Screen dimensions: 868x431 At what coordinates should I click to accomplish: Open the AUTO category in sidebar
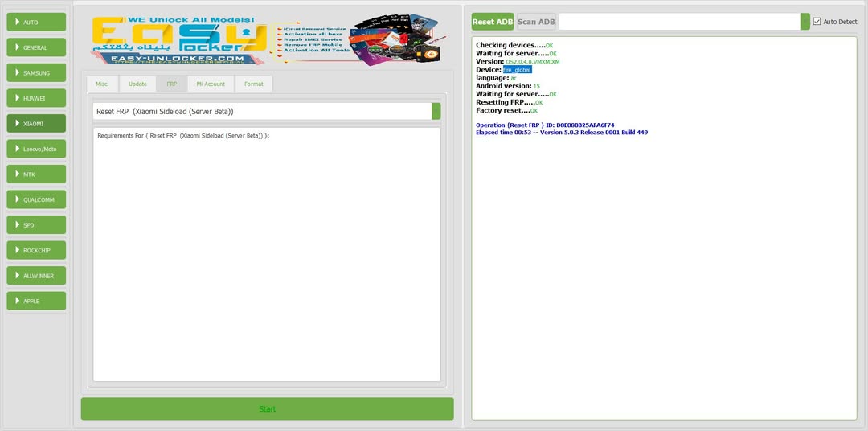(x=36, y=23)
